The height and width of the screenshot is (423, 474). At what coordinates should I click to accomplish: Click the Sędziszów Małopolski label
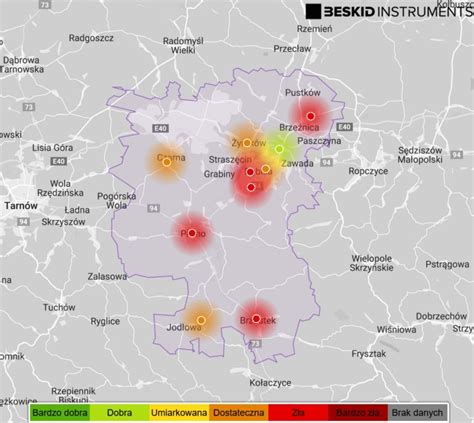point(420,155)
